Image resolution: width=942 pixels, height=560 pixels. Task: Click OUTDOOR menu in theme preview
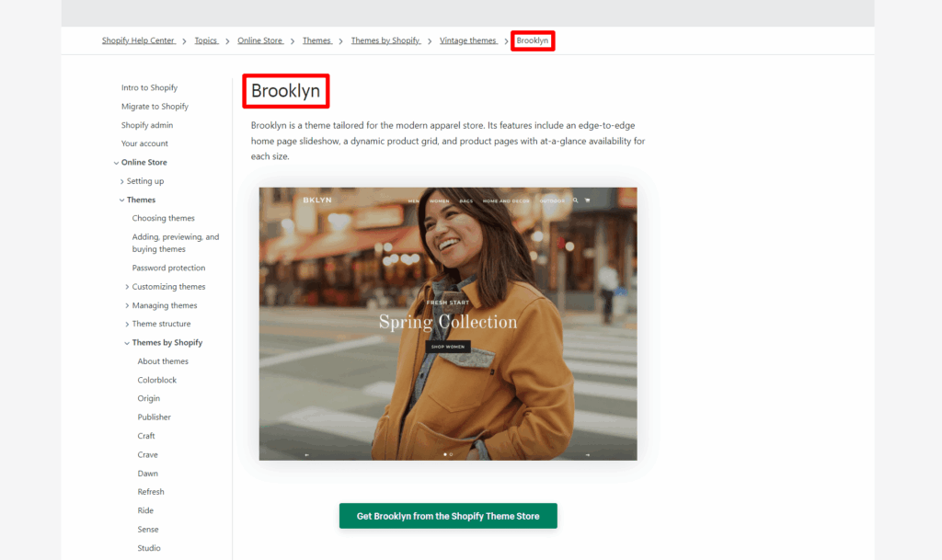(x=552, y=201)
